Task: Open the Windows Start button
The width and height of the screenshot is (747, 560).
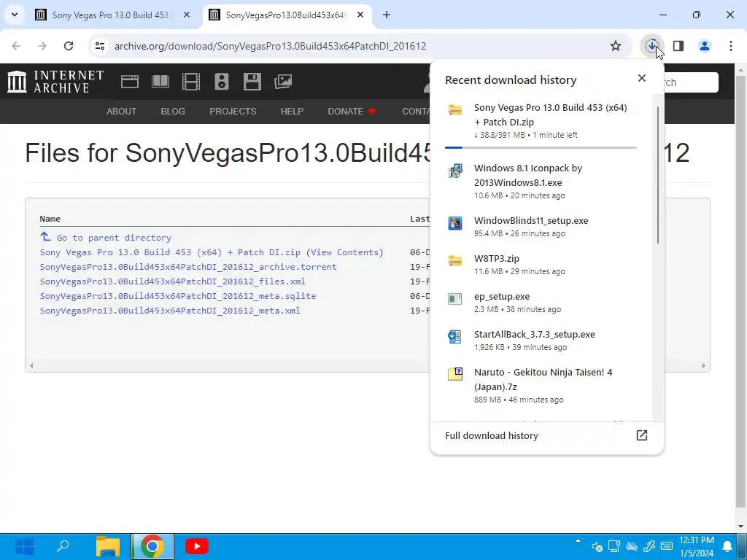Action: tap(24, 546)
